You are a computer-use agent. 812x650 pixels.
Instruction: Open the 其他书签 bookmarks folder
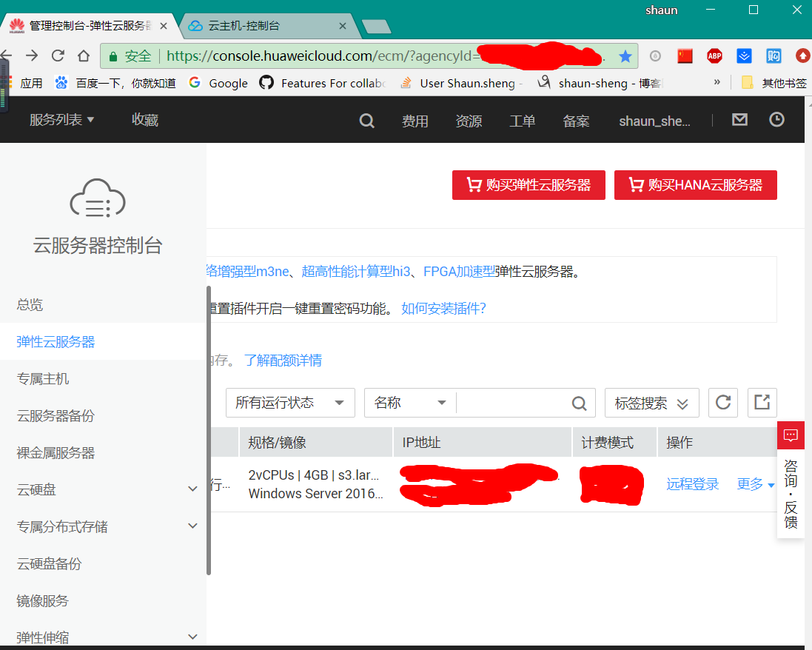coord(774,83)
